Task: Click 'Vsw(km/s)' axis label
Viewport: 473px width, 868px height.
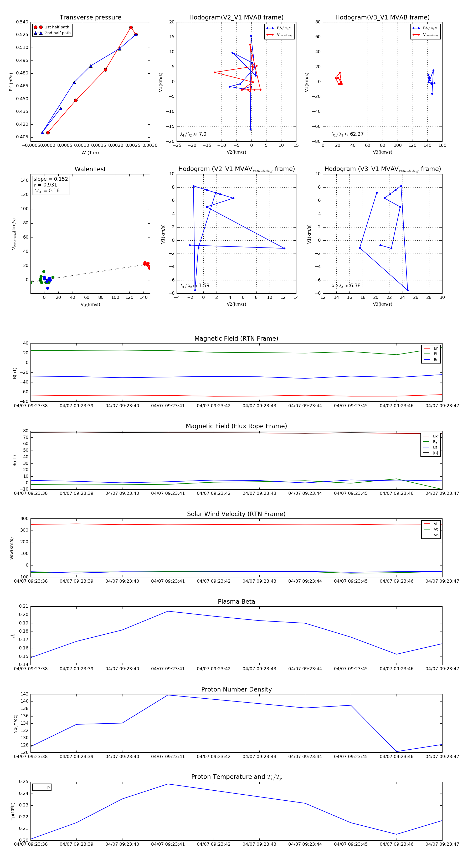Action: tap(12, 548)
